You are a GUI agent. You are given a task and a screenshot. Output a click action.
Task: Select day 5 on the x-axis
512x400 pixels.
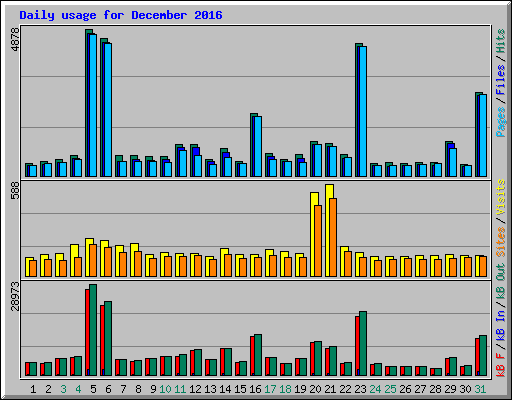[x=93, y=389]
